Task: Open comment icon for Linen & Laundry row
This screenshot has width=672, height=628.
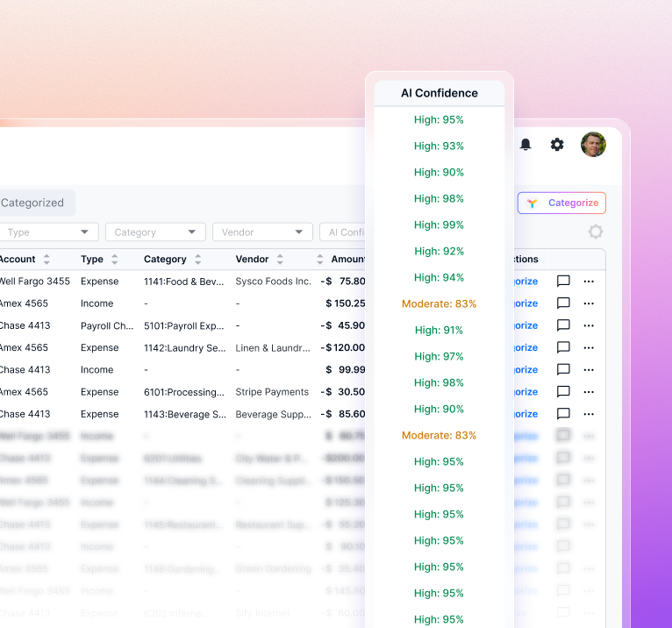Action: (563, 347)
